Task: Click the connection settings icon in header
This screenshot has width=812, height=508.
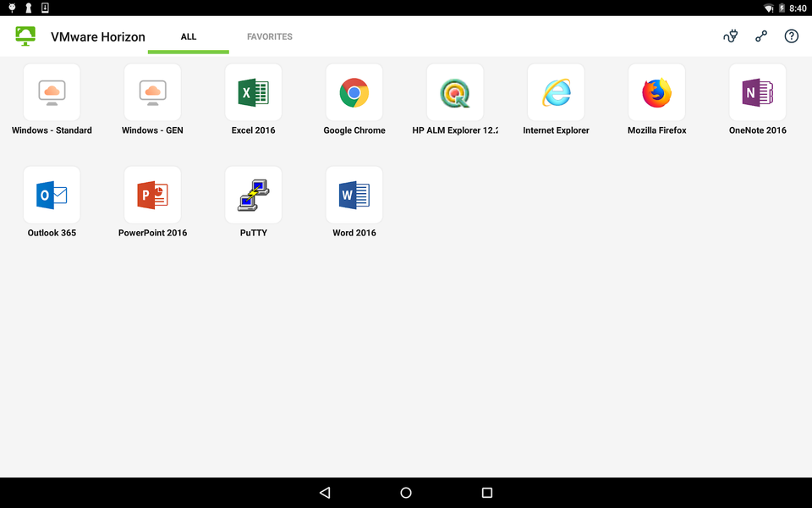Action: tap(761, 36)
